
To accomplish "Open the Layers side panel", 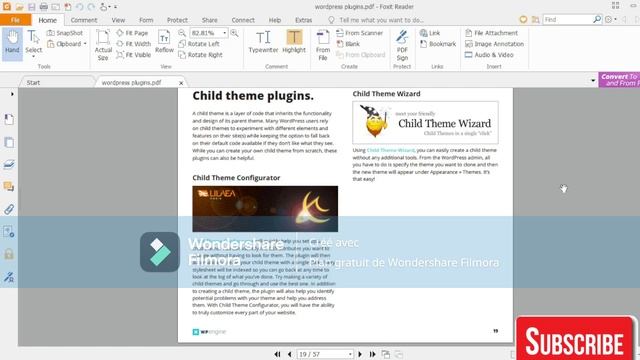I will pos(9,164).
